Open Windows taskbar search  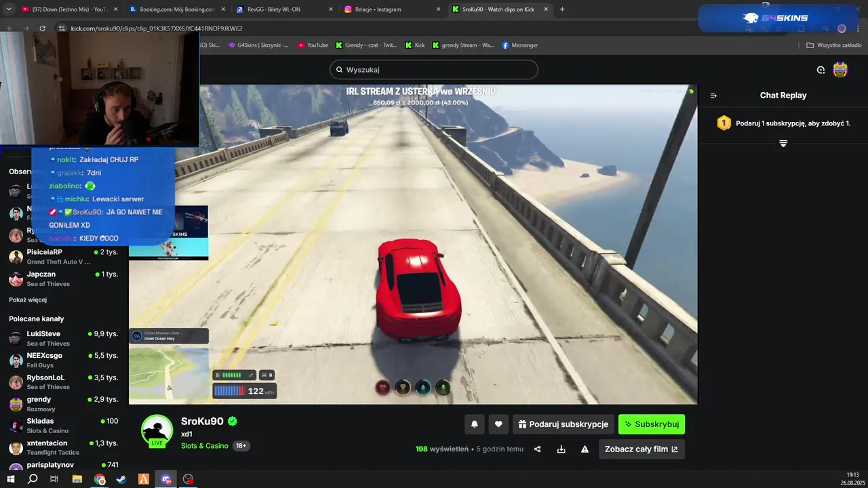coord(33,479)
